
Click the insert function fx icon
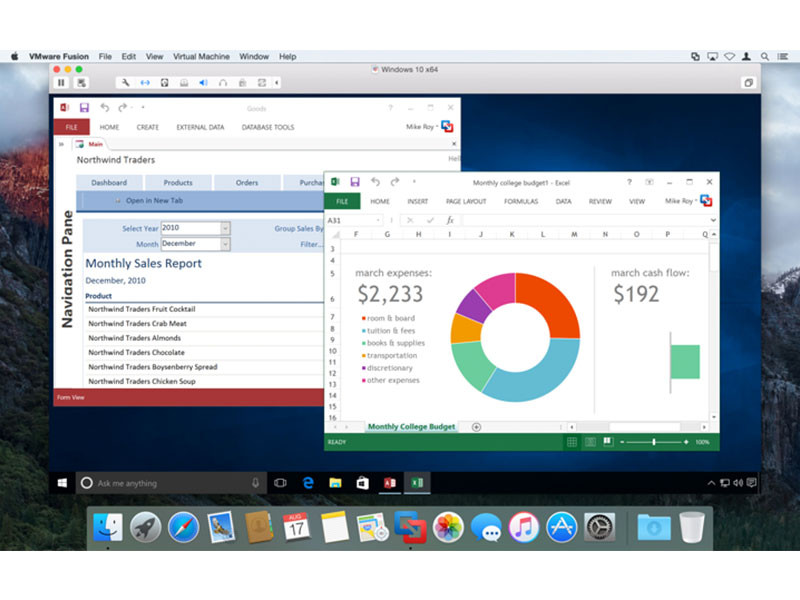(x=450, y=220)
